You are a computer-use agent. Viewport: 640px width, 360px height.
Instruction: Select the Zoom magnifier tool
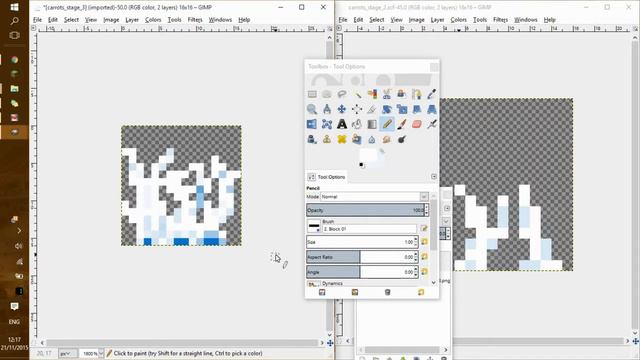coord(312,109)
